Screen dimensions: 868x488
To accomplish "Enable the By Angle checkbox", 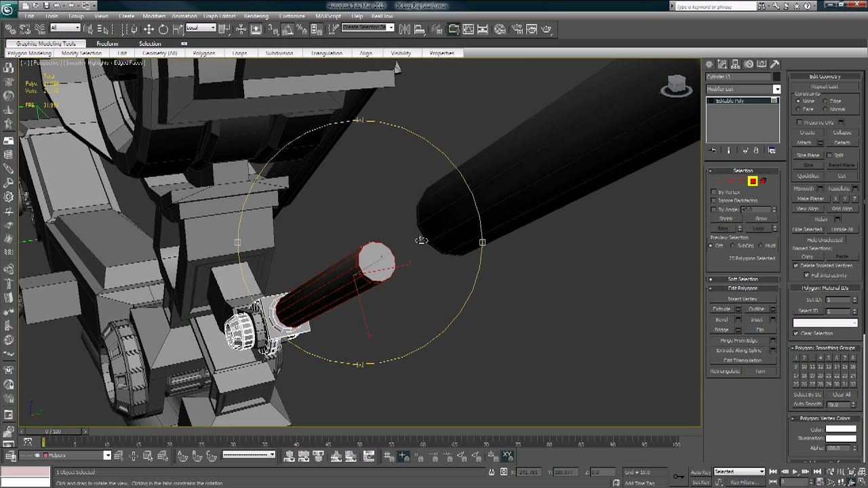I will tap(713, 209).
